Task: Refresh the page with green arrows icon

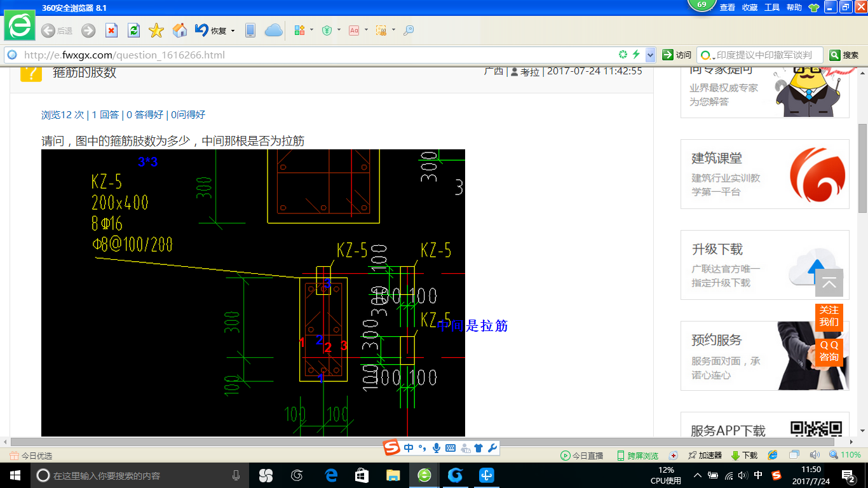Action: coord(133,30)
